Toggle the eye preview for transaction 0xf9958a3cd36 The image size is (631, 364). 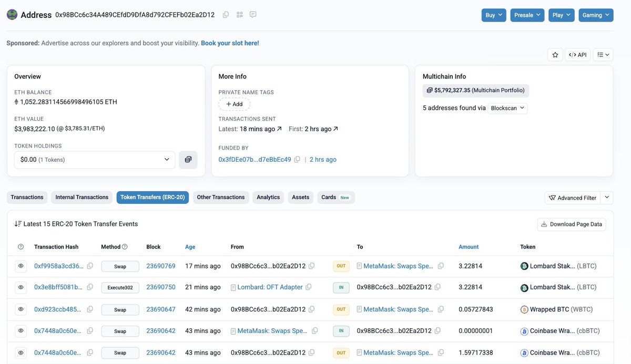pyautogui.click(x=21, y=266)
